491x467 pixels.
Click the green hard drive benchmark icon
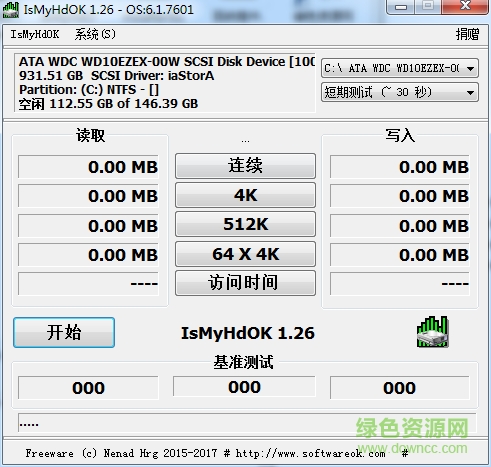coord(432,332)
